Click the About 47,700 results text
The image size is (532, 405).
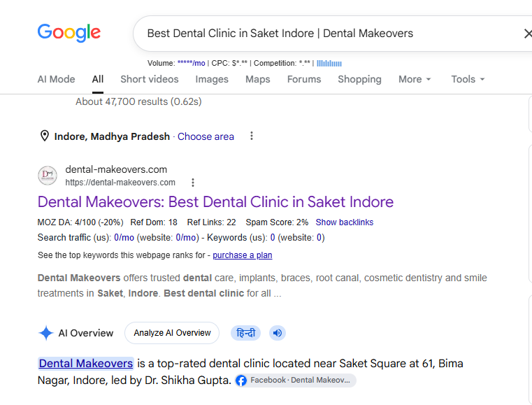click(138, 101)
